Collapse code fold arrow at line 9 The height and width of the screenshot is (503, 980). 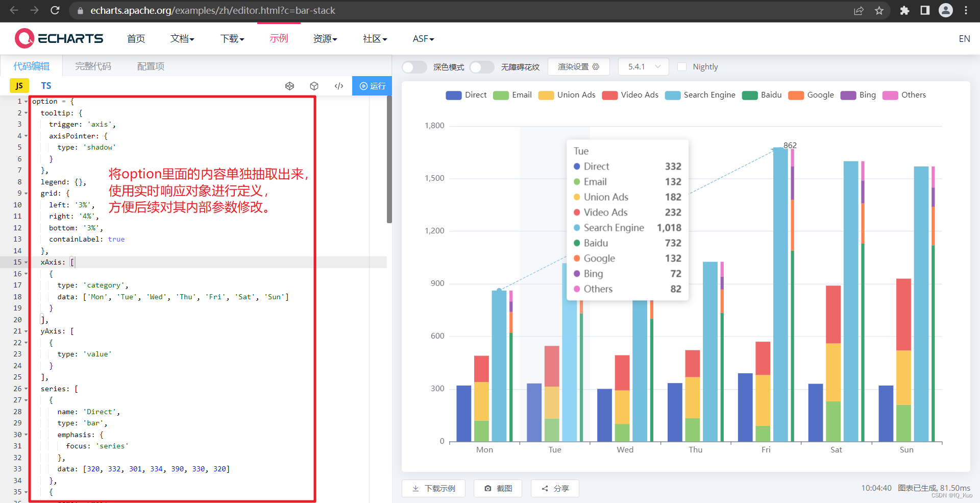point(26,194)
